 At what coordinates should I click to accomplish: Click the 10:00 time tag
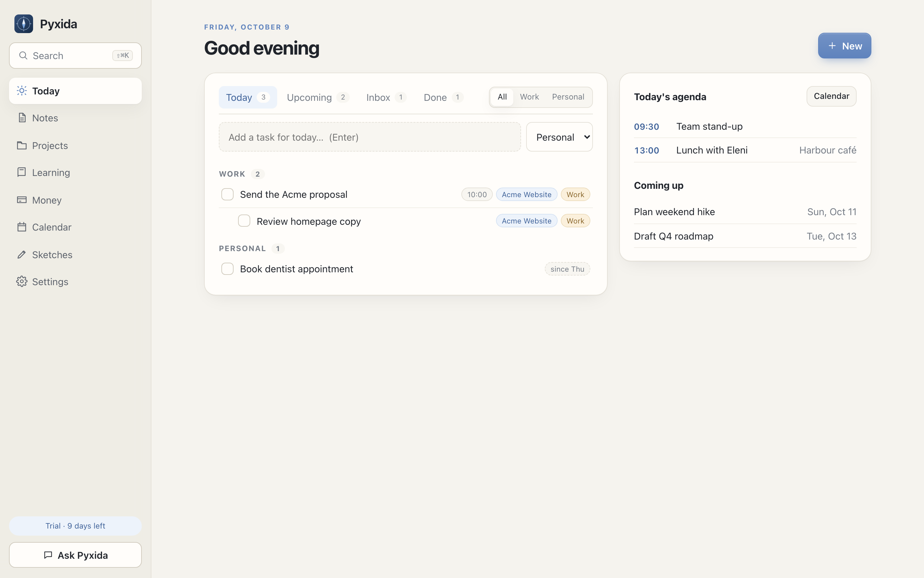[x=477, y=194]
